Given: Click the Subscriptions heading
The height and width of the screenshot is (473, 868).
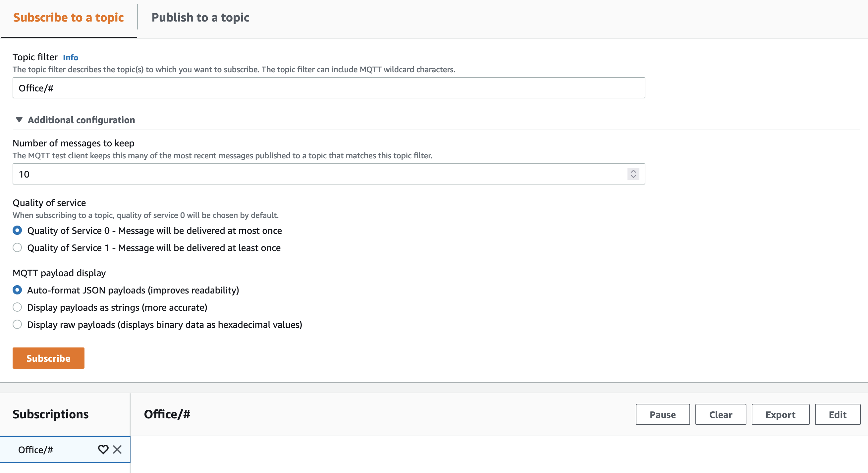Looking at the screenshot, I should 51,414.
